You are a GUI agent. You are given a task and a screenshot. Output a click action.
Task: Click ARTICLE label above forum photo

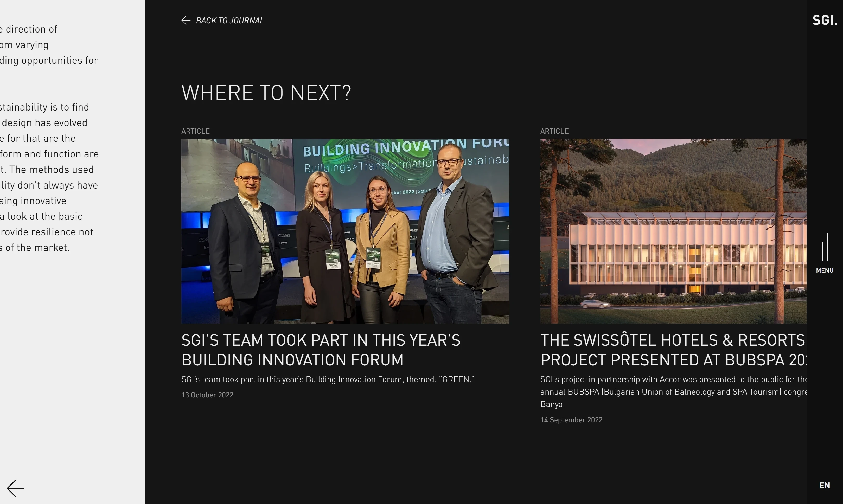(x=195, y=131)
